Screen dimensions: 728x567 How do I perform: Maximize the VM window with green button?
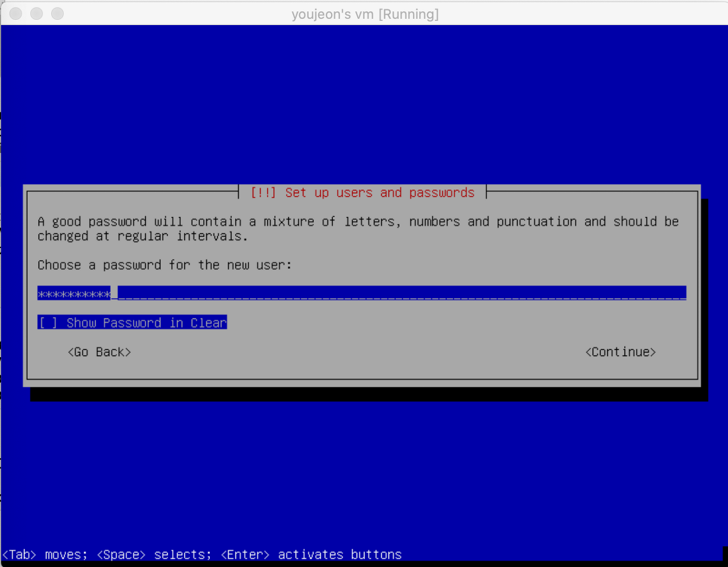click(x=57, y=14)
